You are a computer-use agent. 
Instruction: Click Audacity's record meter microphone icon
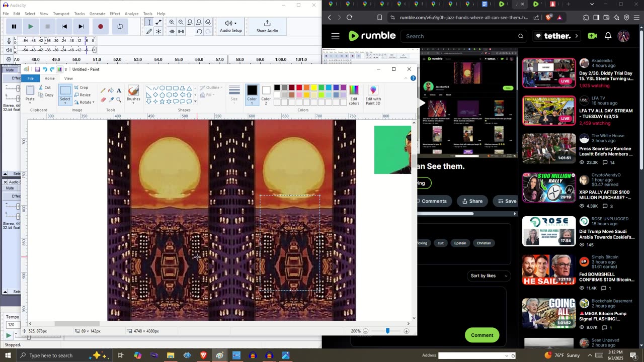tap(9, 41)
